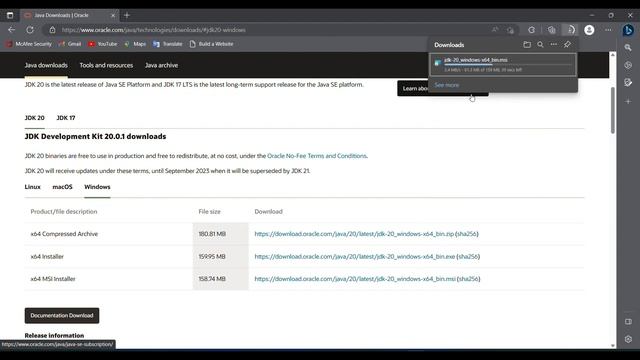Open Tools and resources menu
Screen dimensions: 640x360
tap(106, 65)
